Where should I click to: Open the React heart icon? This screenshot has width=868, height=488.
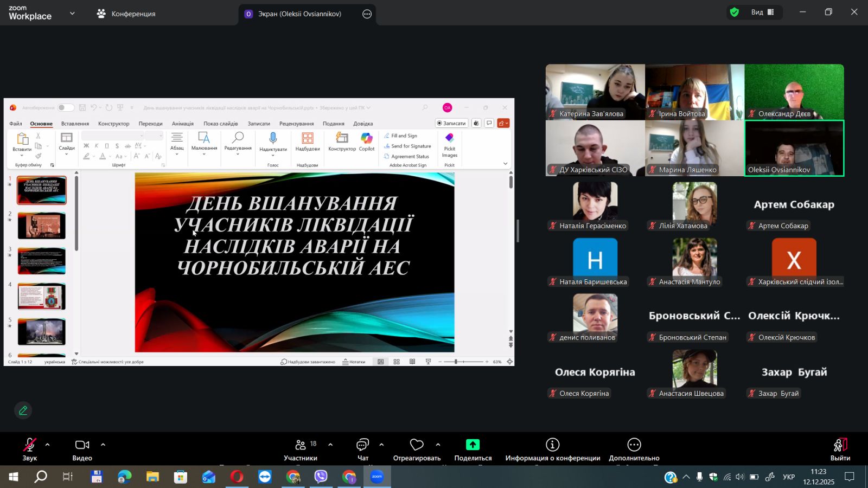pos(417,445)
